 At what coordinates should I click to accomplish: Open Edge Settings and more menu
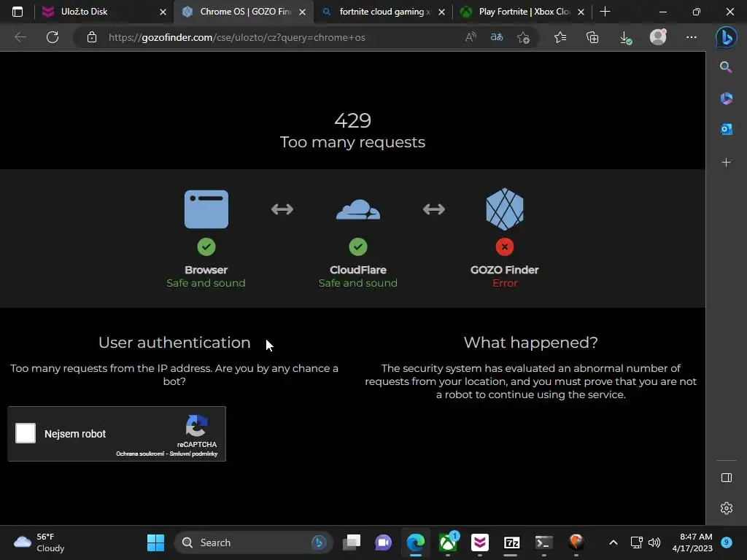point(692,37)
